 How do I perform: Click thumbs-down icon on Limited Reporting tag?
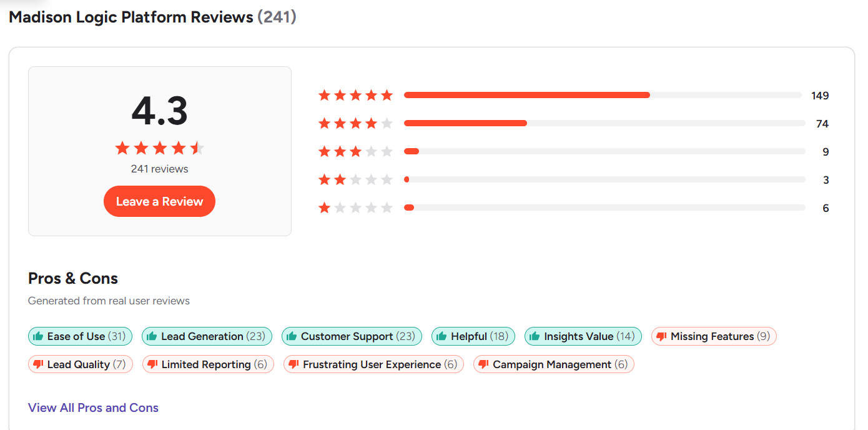tap(153, 364)
